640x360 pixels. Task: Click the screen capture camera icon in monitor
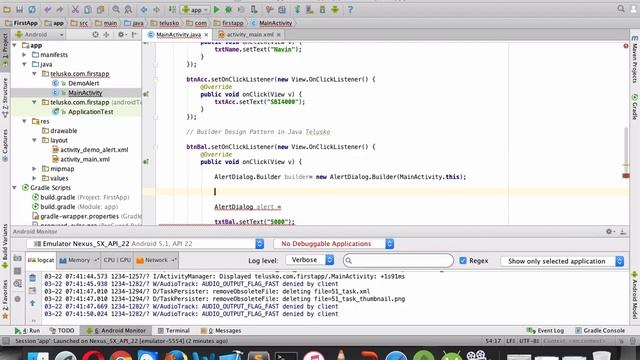pyautogui.click(x=18, y=258)
